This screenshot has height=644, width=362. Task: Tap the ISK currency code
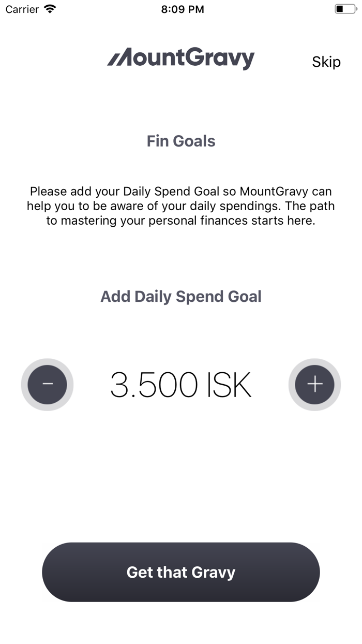[229, 385]
